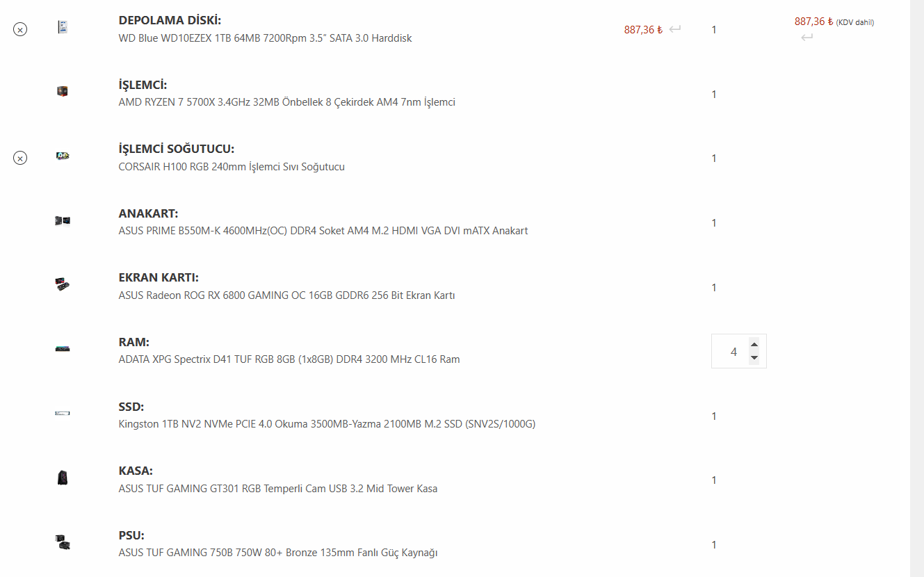Open Kingston 1TB NV2 NVMe SSD link

point(327,424)
